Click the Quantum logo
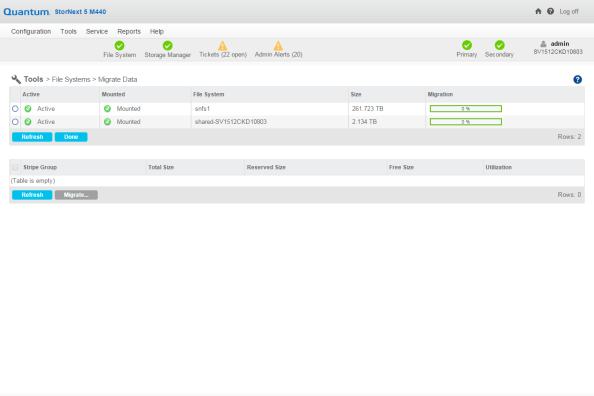594x396 pixels. (27, 12)
